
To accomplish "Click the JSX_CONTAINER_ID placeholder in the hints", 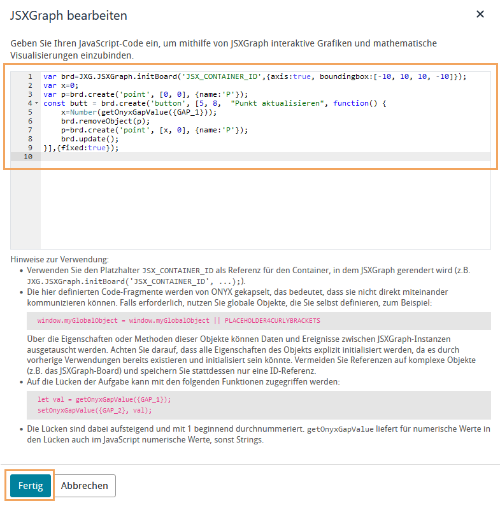I will point(178,270).
